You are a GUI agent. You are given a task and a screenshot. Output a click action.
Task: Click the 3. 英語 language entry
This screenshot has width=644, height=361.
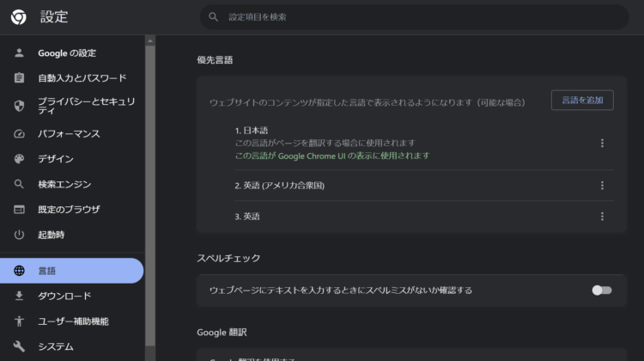(x=247, y=217)
